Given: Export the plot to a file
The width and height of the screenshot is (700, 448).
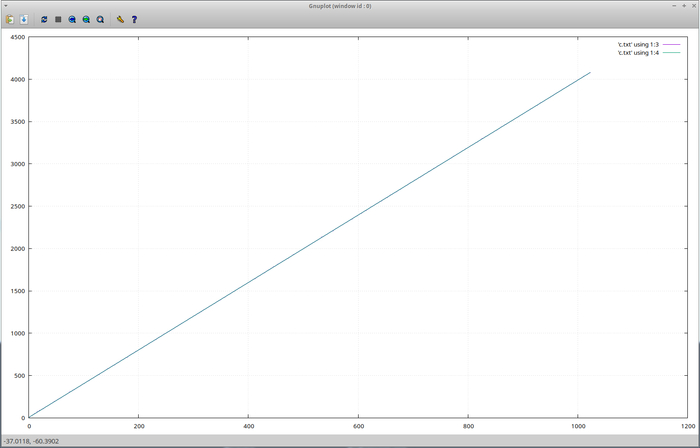Looking at the screenshot, I should click(x=24, y=19).
